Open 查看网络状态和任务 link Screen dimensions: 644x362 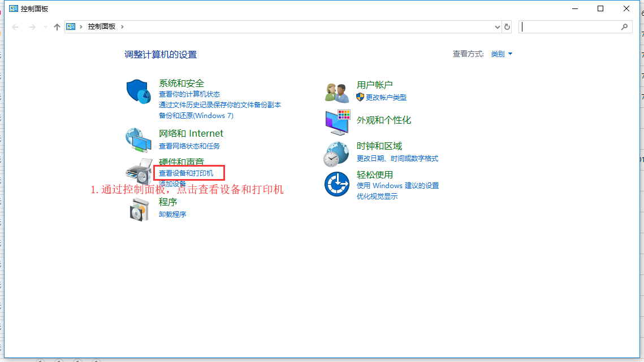(189, 146)
